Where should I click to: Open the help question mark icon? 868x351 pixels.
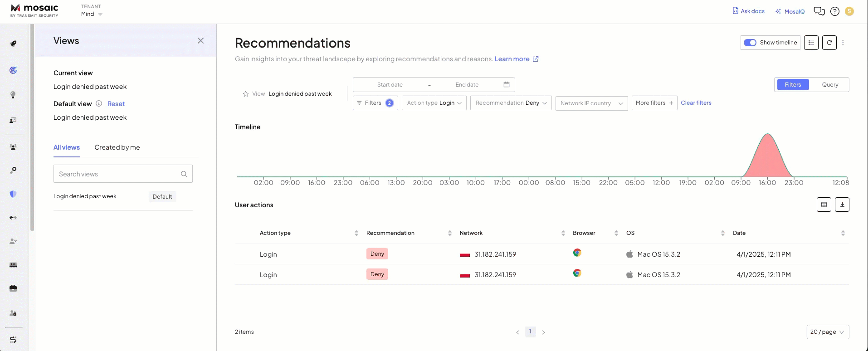834,11
